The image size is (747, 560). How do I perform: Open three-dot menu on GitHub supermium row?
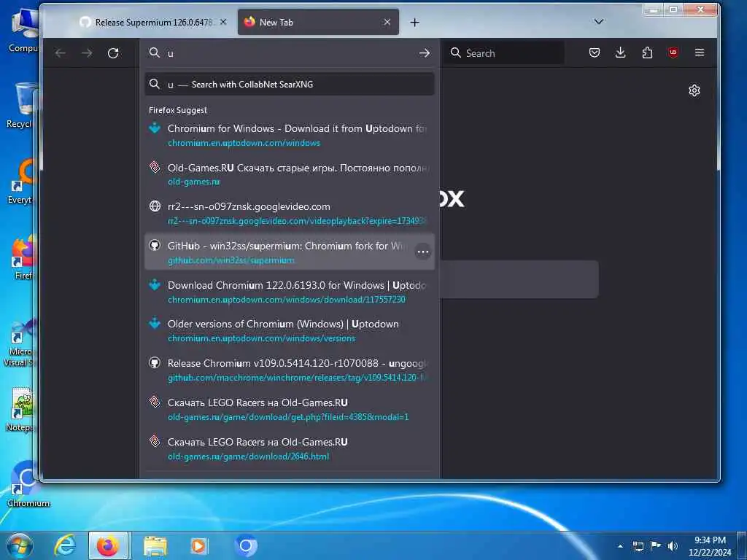(x=423, y=252)
